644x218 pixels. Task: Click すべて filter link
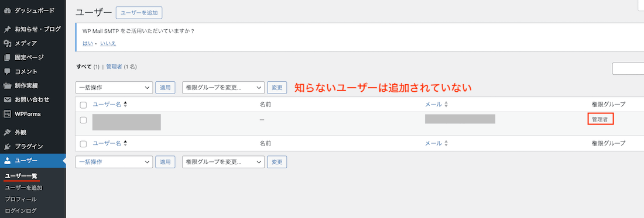84,67
